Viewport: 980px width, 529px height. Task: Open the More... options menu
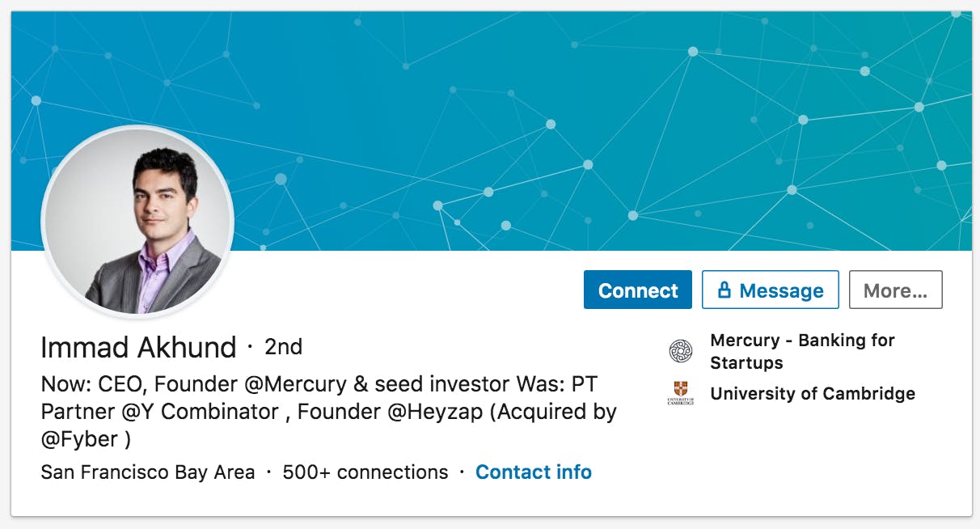point(895,290)
